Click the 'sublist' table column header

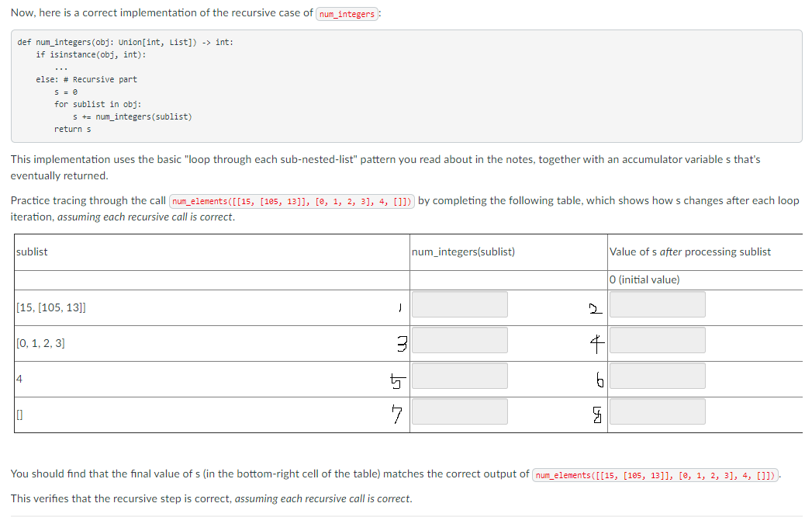(29, 252)
